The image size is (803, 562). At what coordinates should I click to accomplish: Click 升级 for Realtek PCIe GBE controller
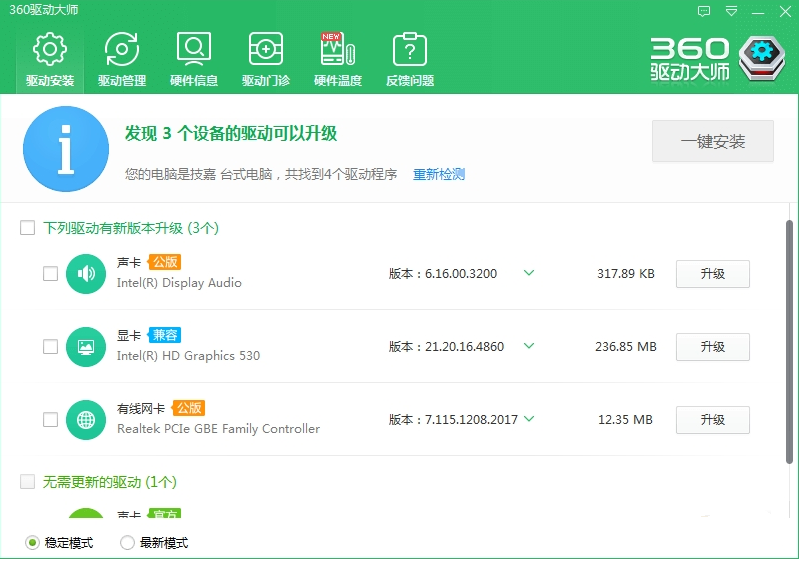[712, 420]
